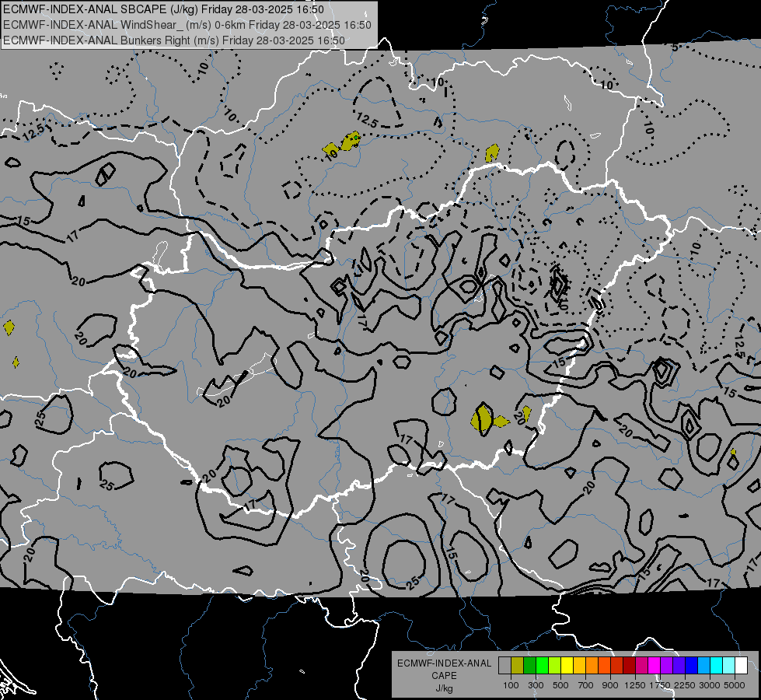This screenshot has height=700, width=761.
Task: Click the Bunkers Right (m/s) title line
Action: coord(174,40)
